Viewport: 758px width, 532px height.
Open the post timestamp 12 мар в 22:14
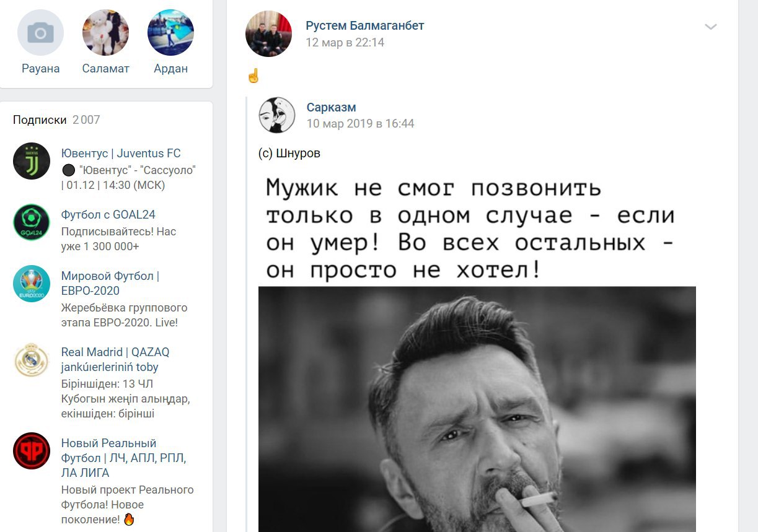[x=345, y=43]
